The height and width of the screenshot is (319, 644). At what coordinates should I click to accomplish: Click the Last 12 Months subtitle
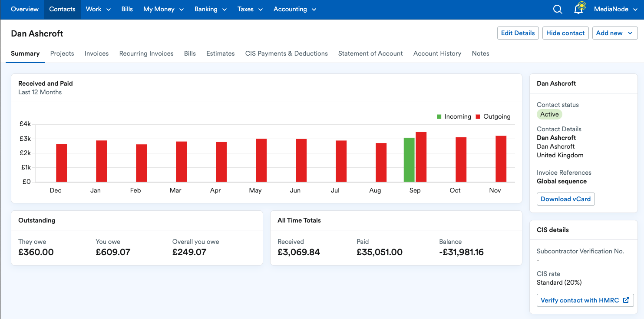point(40,92)
